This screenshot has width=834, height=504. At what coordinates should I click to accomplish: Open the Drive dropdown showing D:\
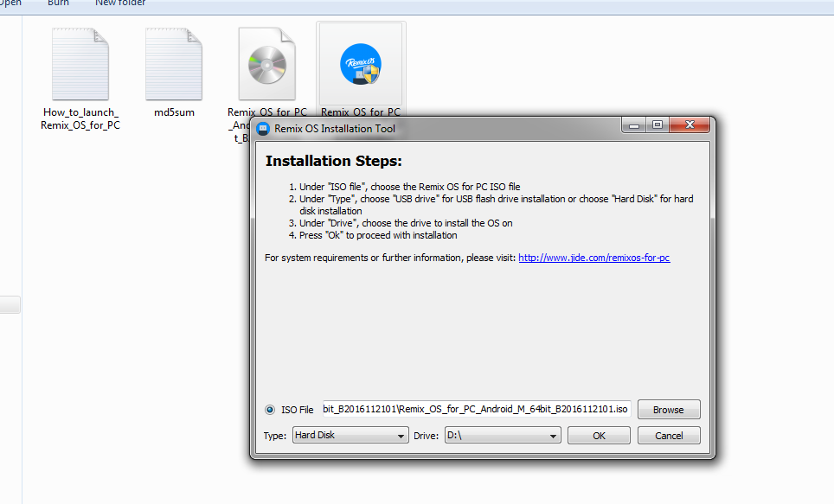[503, 435]
